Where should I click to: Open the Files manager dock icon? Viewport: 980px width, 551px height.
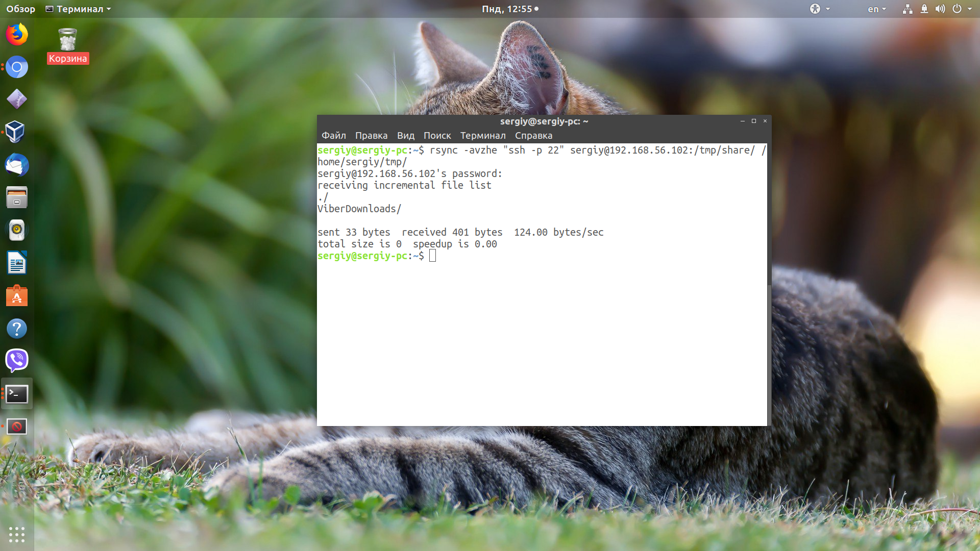[x=17, y=197]
